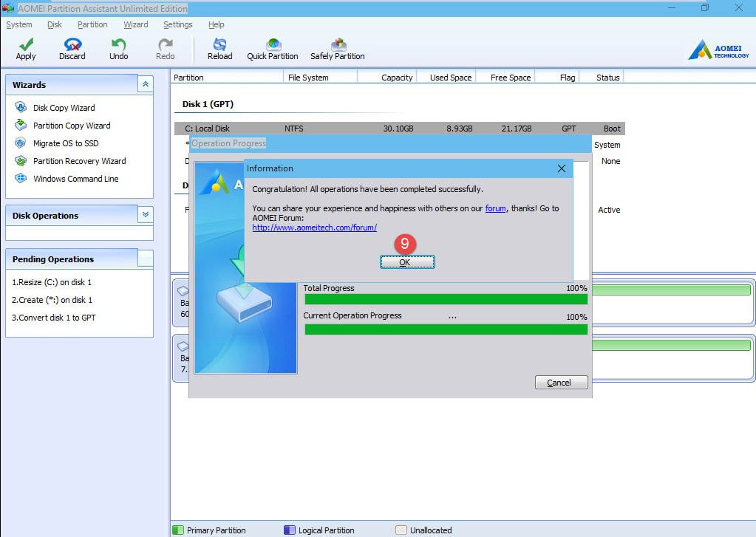This screenshot has height=537, width=756.
Task: Click the Undo arrow icon
Action: coord(118,45)
